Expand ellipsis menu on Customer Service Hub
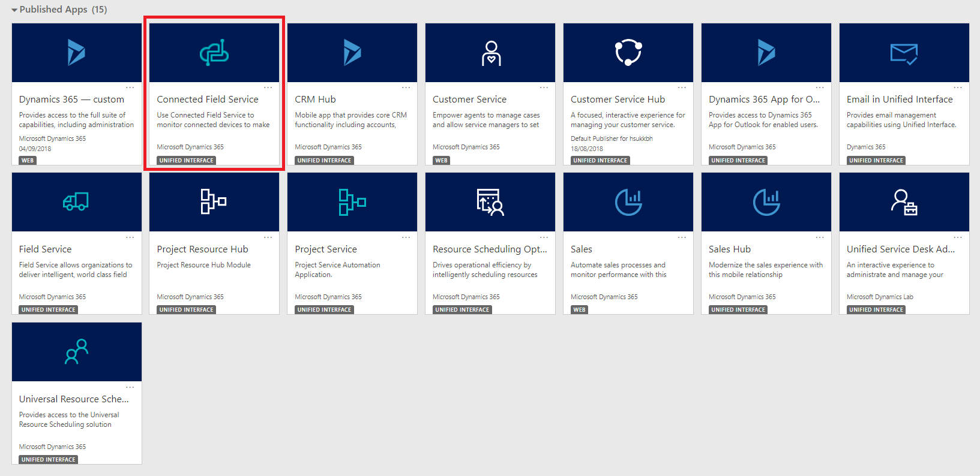 [682, 88]
